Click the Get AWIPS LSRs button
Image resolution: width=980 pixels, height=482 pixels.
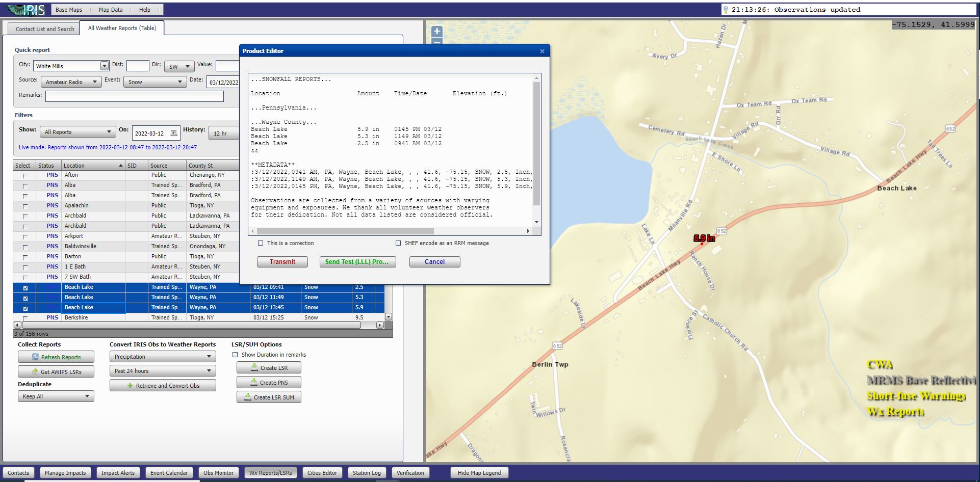[56, 372]
